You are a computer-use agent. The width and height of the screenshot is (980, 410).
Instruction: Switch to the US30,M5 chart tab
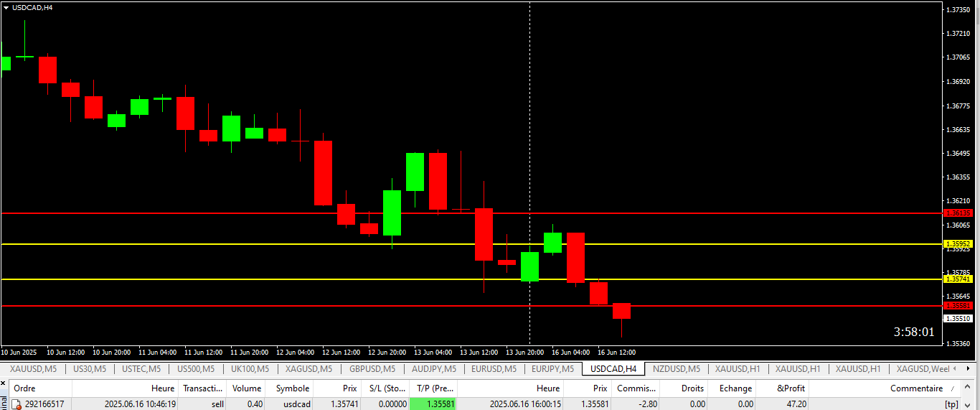[x=90, y=369]
